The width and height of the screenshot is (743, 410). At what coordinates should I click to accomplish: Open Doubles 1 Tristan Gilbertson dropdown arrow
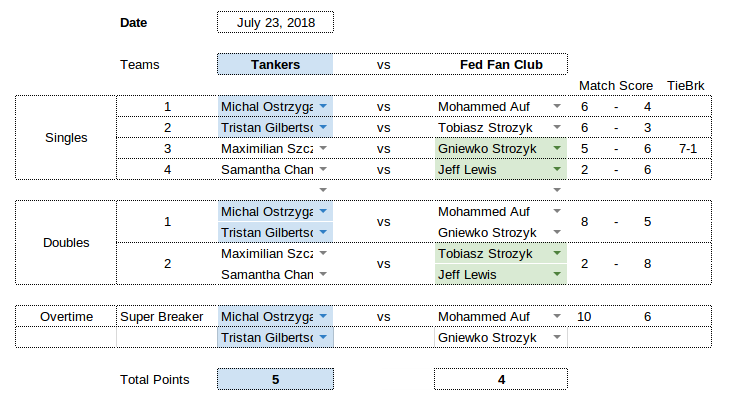pos(323,232)
